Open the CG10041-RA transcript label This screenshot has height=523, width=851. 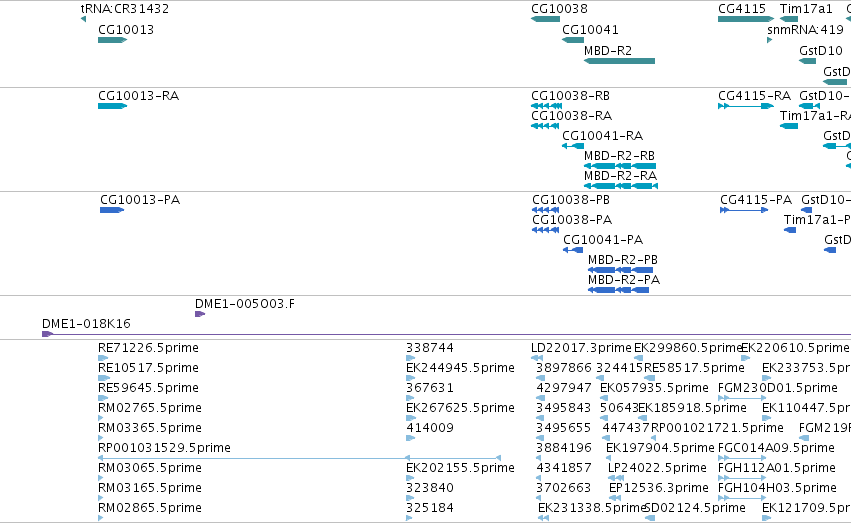[x=602, y=136]
